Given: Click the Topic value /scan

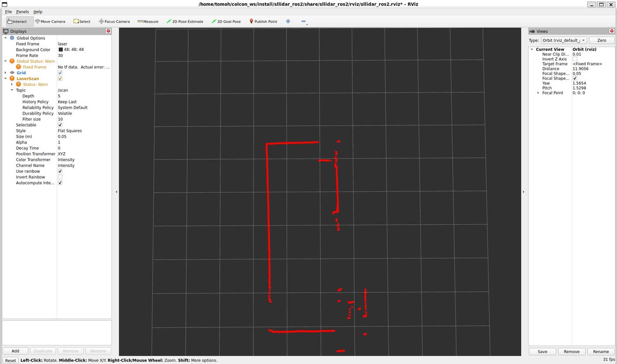Looking at the screenshot, I should click(x=63, y=90).
